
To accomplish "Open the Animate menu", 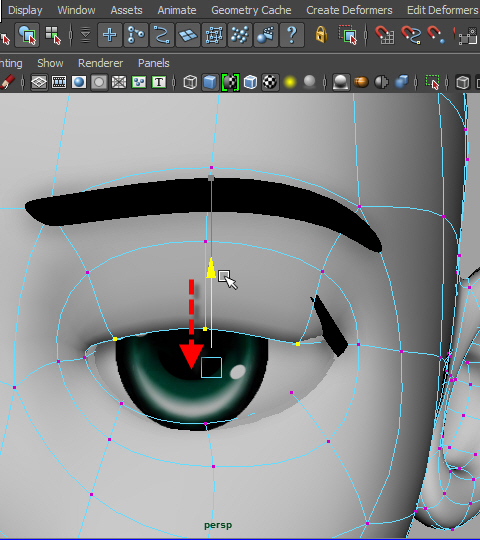I will pos(177,10).
